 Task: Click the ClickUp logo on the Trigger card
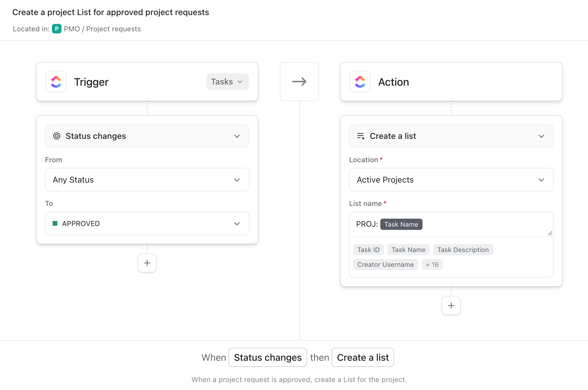tap(56, 82)
